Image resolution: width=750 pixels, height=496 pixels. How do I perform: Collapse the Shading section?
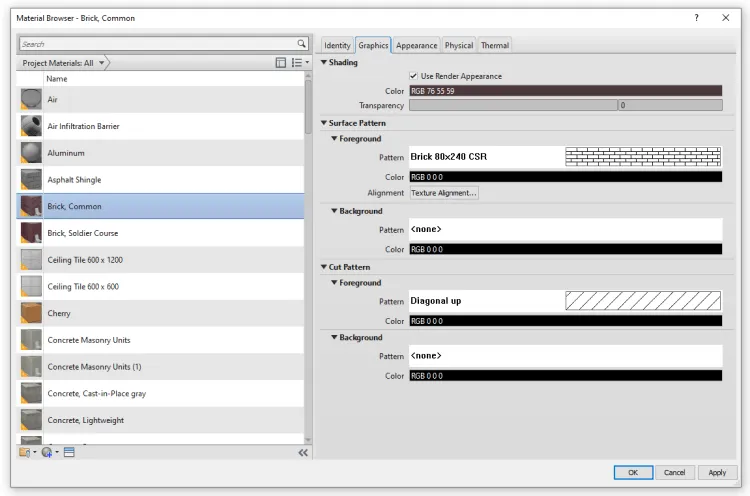(324, 62)
